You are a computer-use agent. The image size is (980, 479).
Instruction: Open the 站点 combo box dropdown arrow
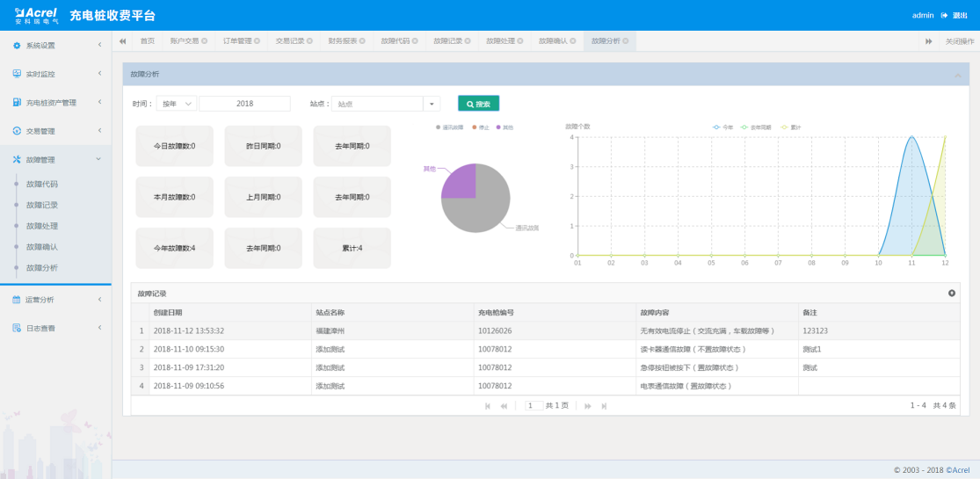click(432, 104)
